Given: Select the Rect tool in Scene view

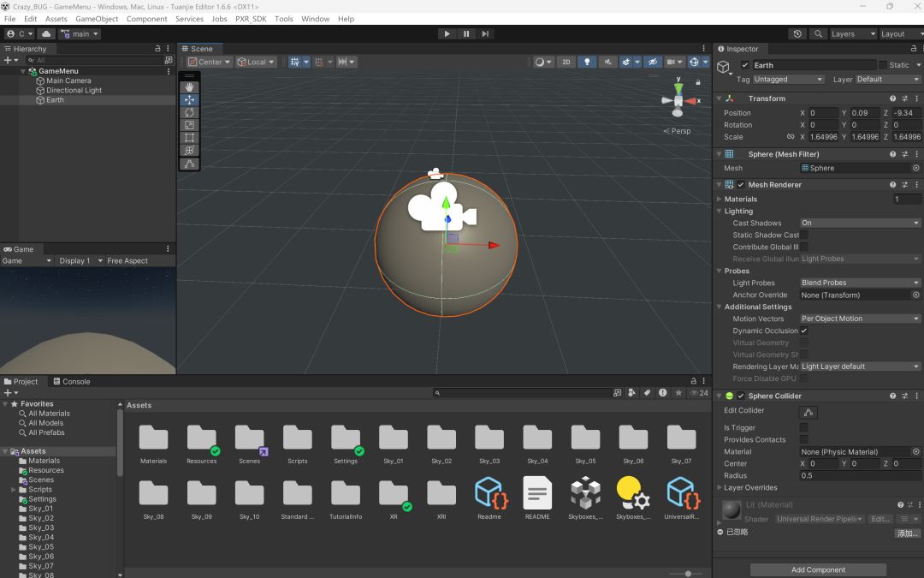Looking at the screenshot, I should point(189,138).
